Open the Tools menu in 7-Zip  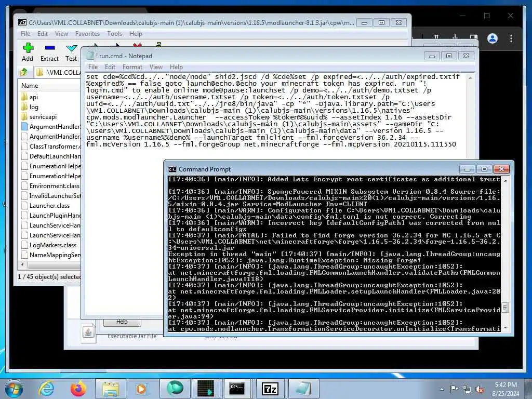pos(115,34)
